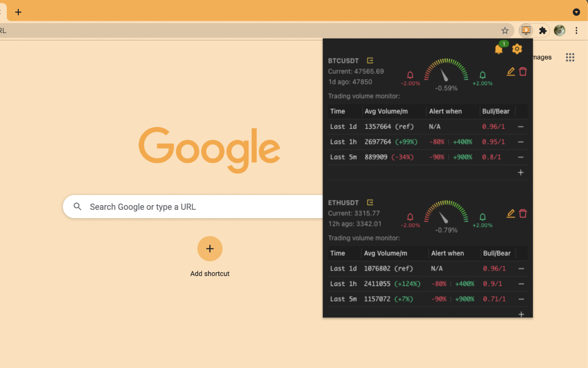The width and height of the screenshot is (588, 368).
Task: Click the Google logo
Action: click(209, 149)
